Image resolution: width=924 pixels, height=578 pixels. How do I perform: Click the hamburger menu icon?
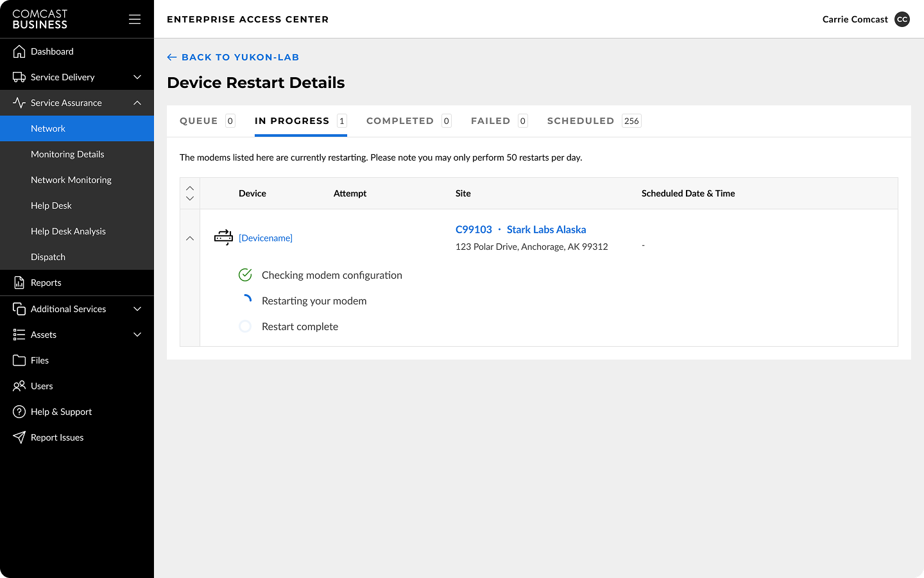(135, 19)
